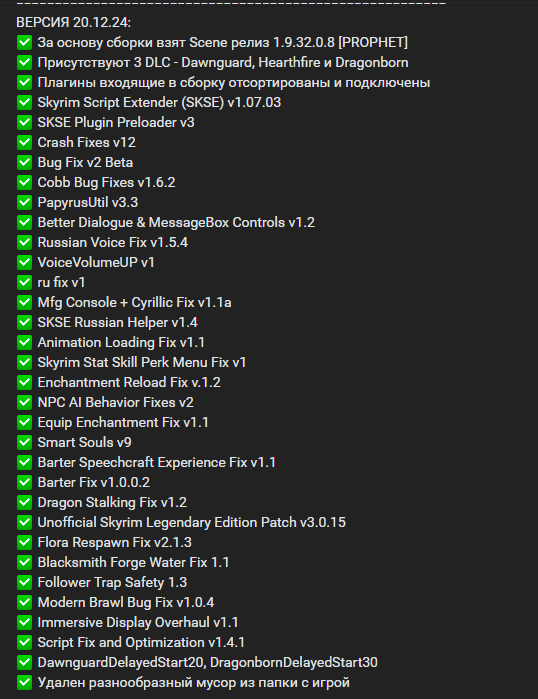Screen dimensions: 538x699
Task: Click the 'Modern Brawl Bug Fix v1.0.4' text
Action: click(x=126, y=602)
